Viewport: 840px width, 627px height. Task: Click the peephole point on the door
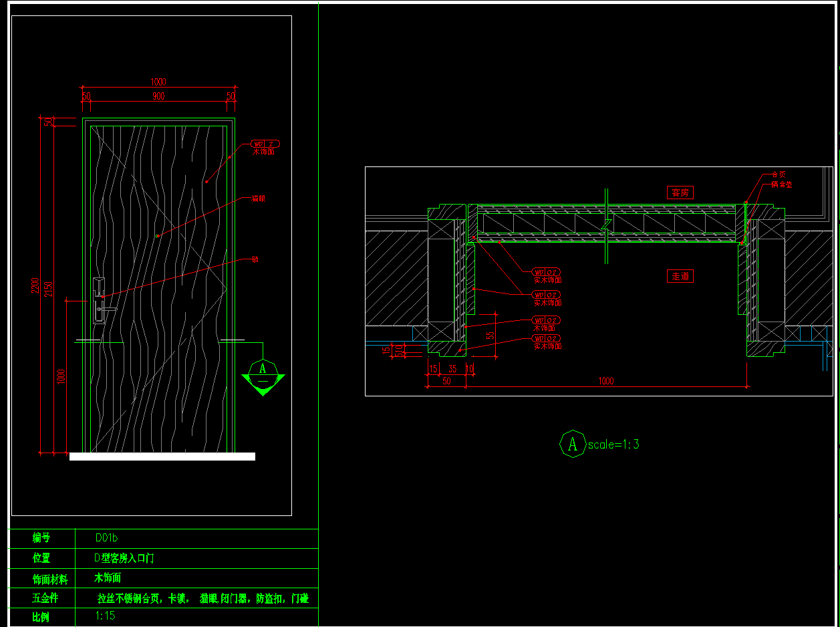(158, 236)
